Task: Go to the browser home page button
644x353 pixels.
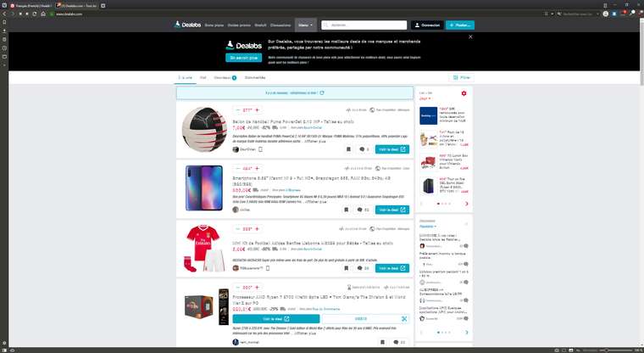Action: pyautogui.click(x=42, y=14)
